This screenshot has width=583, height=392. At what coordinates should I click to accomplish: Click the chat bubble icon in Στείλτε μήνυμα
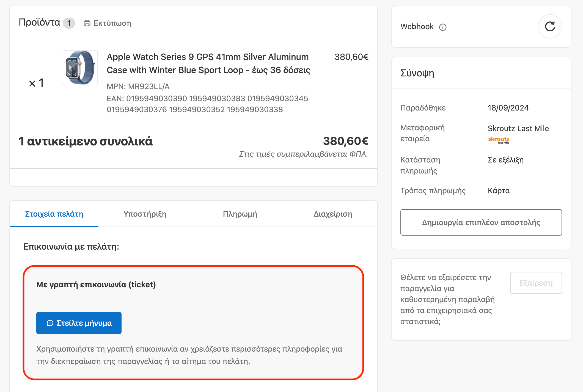[x=50, y=323]
